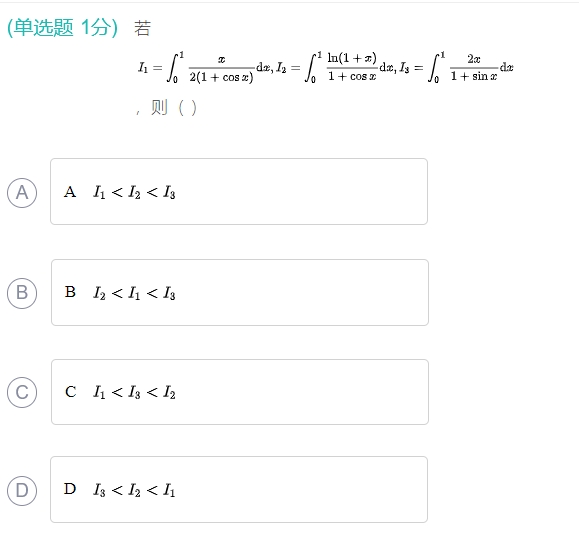Mark the circled D radio button
This screenshot has width=579, height=541.
[22, 490]
